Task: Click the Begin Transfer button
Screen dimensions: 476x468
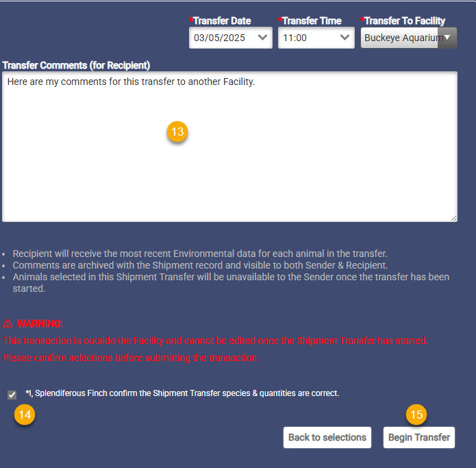Action: point(419,437)
